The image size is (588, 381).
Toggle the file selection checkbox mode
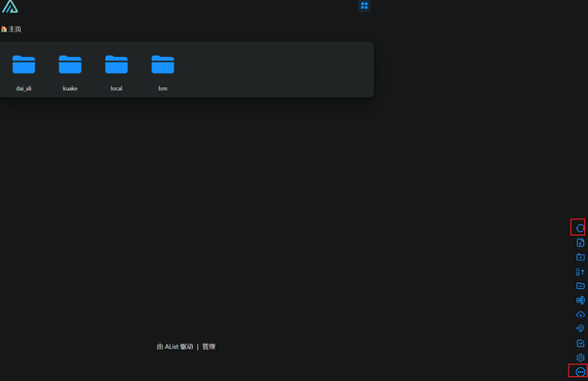pyautogui.click(x=580, y=343)
